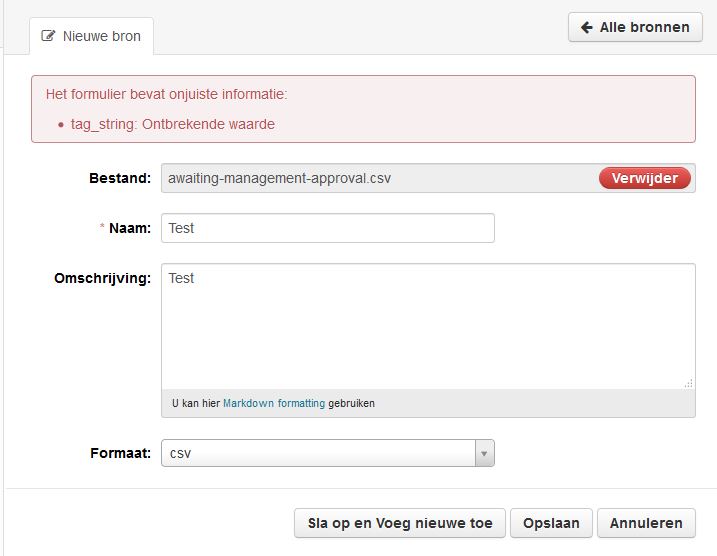Click the 'Het formulier bevat onjuiste informatie' message
Viewport: 717px width, 556px height.
point(166,94)
